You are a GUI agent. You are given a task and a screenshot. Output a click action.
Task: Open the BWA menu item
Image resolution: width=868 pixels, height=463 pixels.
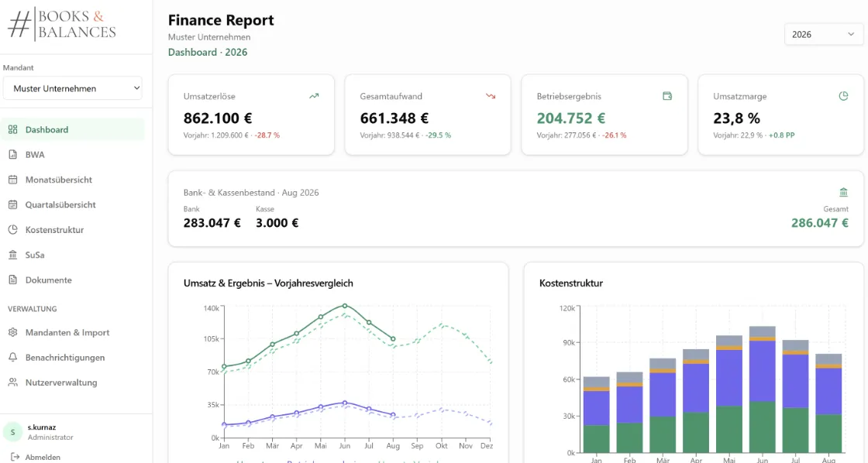(73, 154)
